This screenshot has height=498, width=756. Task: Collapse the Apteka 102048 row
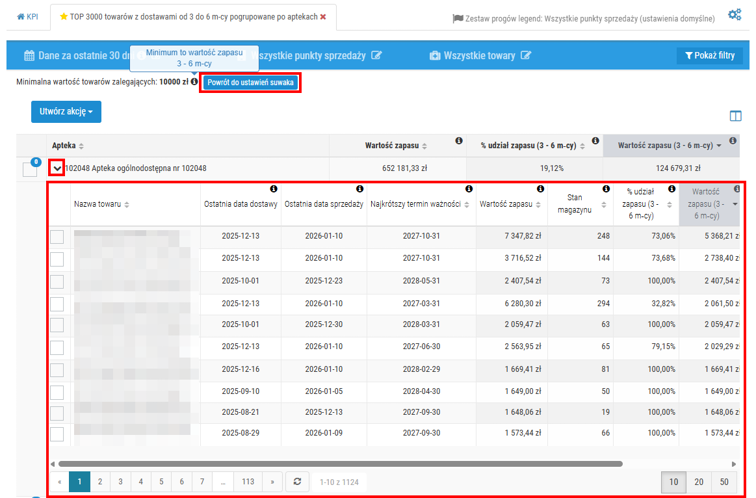57,169
